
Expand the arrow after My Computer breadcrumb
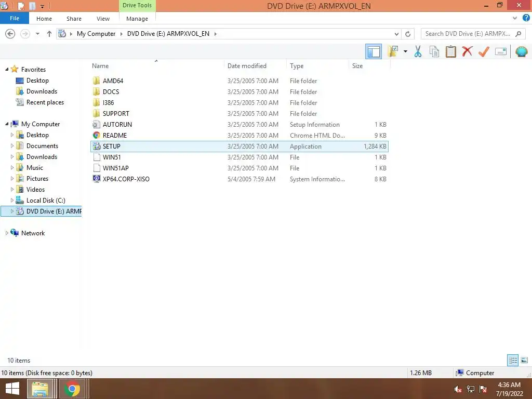[122, 34]
